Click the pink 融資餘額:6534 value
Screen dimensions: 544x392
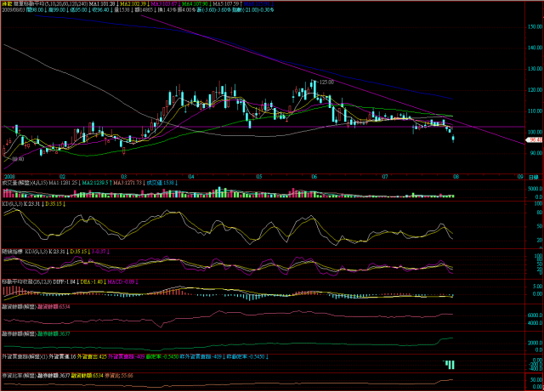tap(54, 307)
